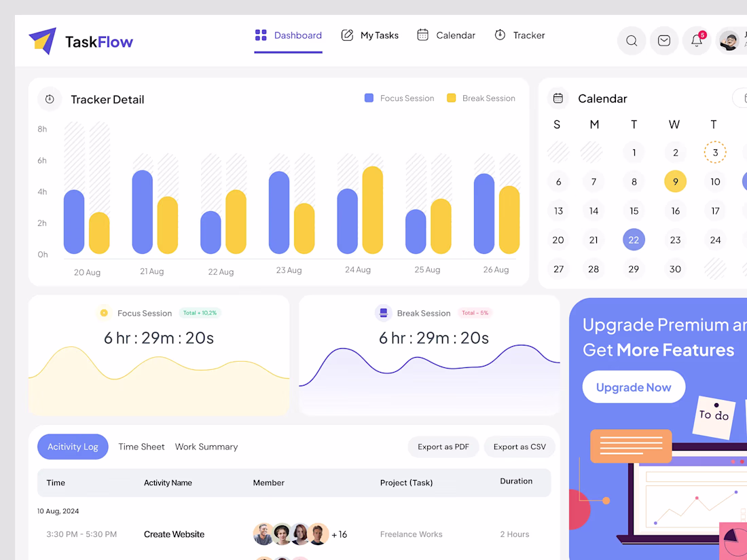Open the user profile avatar
The width and height of the screenshot is (747, 560).
pyautogui.click(x=729, y=41)
